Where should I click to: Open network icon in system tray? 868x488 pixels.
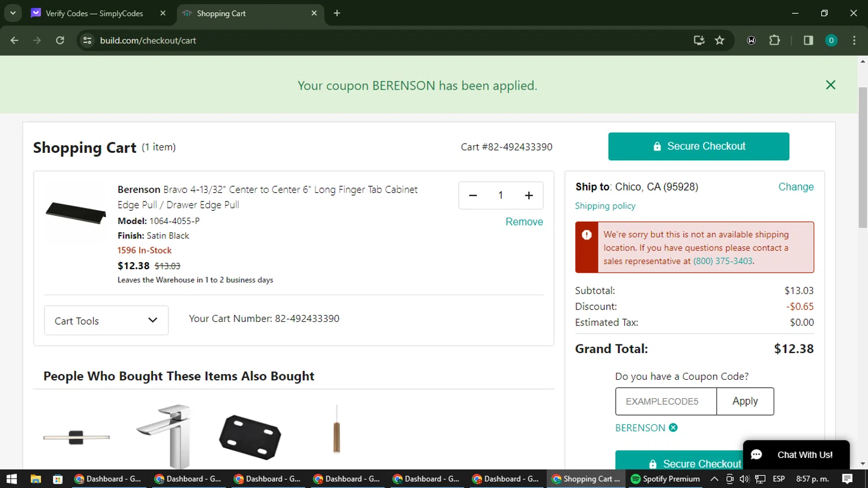(760, 479)
